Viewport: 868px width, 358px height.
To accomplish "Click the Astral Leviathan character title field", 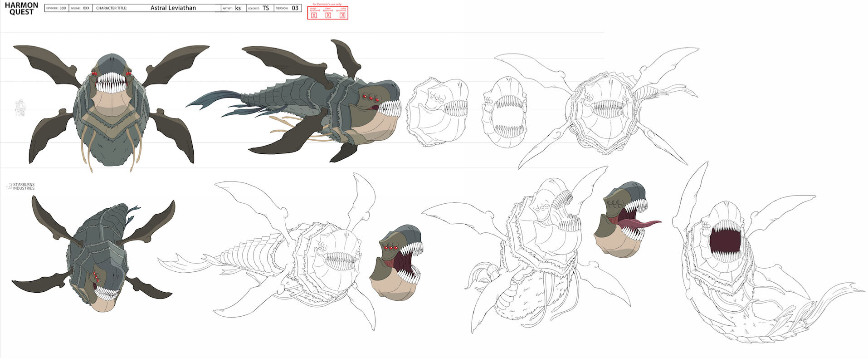I will (x=156, y=8).
